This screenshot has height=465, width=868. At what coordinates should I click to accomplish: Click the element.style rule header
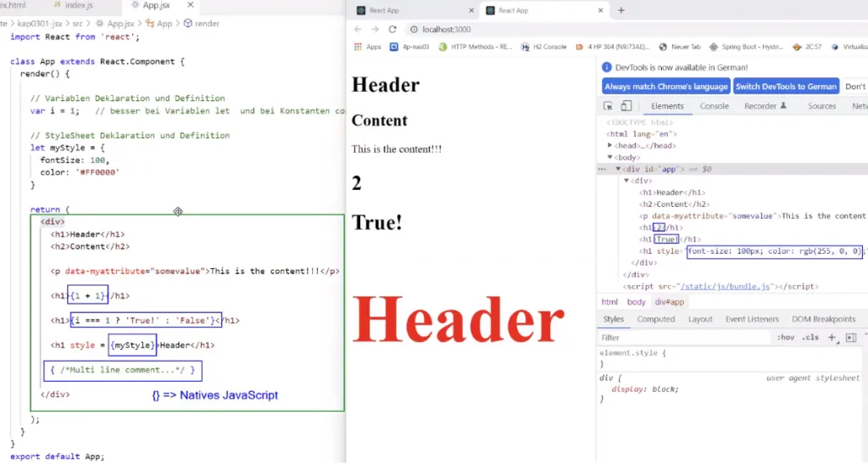coord(632,352)
